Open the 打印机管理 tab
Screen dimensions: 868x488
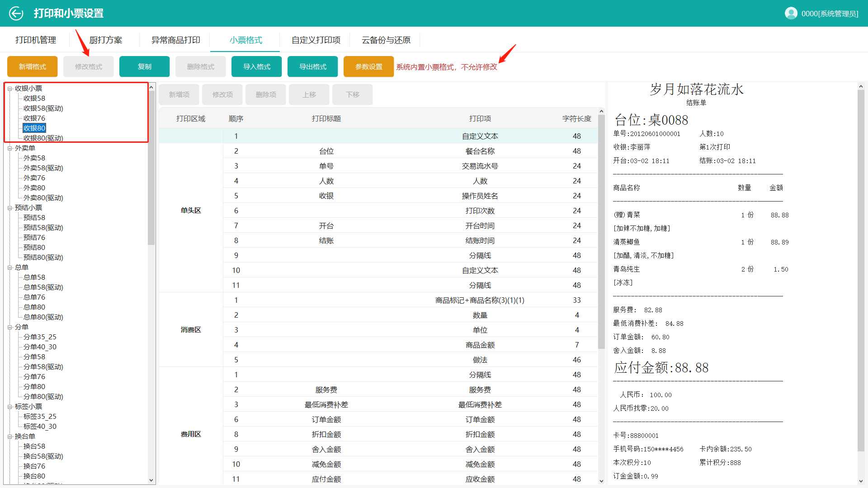coord(36,40)
